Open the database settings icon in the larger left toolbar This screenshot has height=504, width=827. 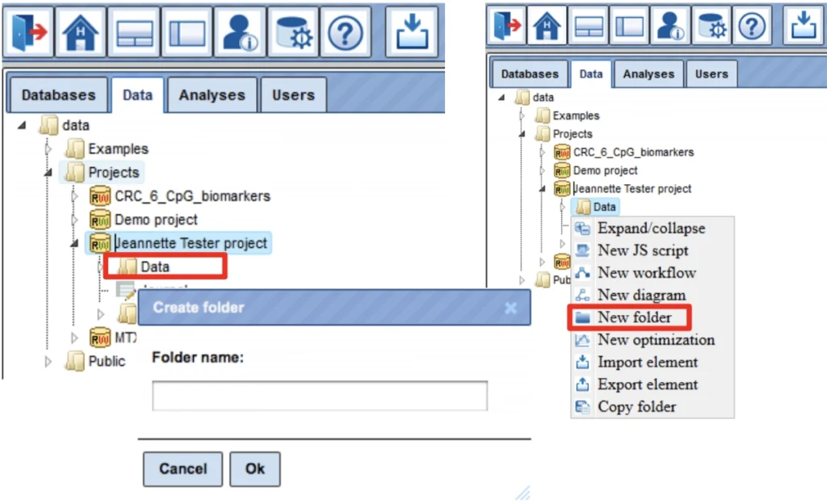[292, 32]
